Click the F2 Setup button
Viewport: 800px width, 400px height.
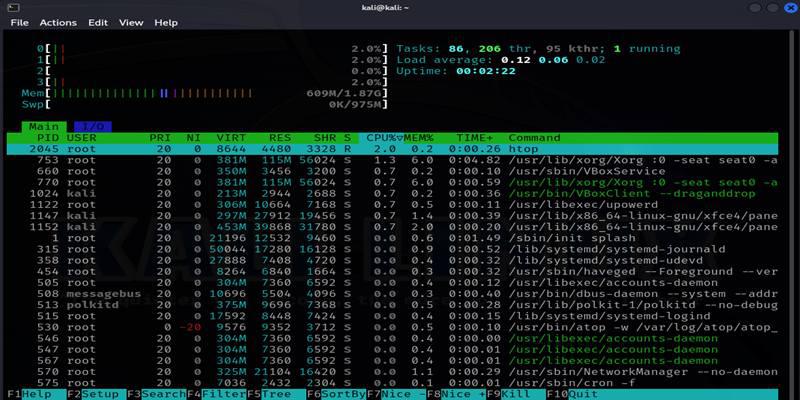(97, 394)
